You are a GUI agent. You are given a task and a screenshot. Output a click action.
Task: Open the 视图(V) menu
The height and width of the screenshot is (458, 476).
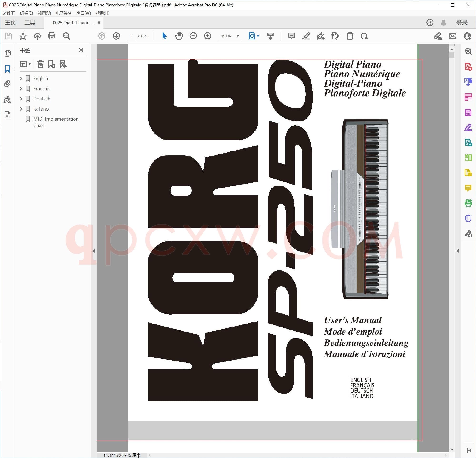(44, 13)
